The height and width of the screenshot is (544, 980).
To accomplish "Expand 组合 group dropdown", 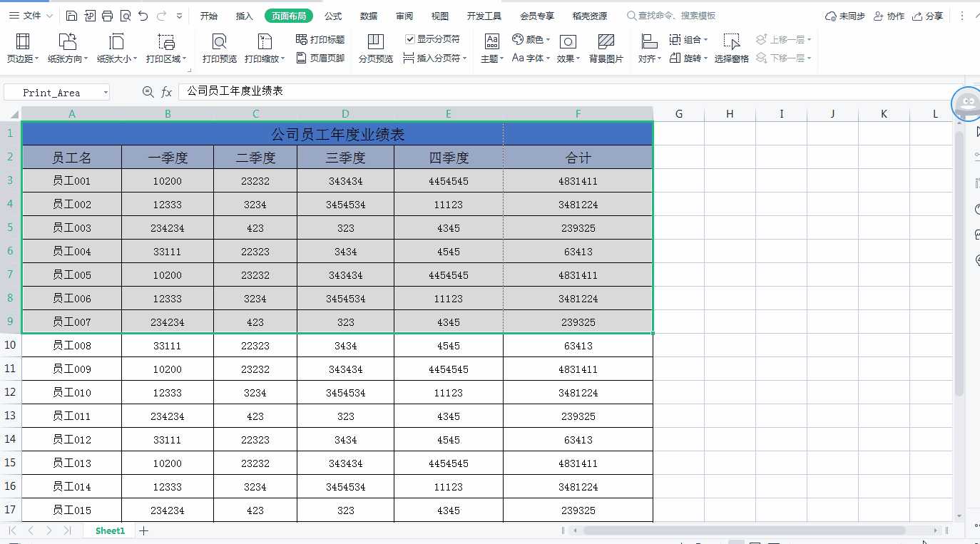I will click(705, 41).
